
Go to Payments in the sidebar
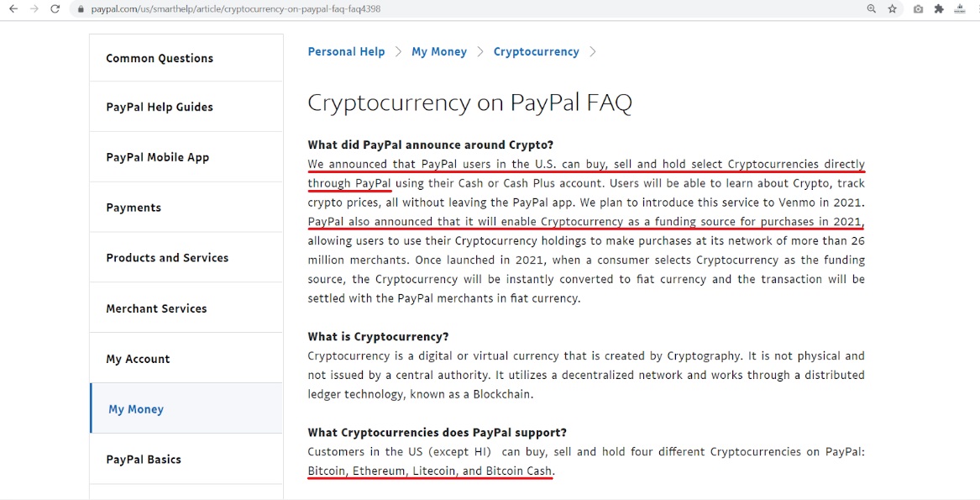[134, 208]
